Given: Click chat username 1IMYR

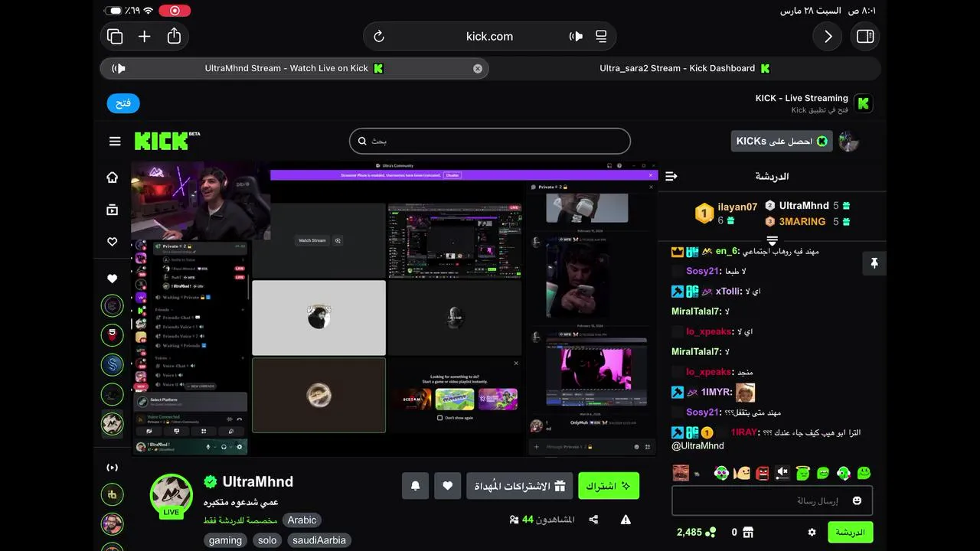Looking at the screenshot, I should pyautogui.click(x=717, y=392).
